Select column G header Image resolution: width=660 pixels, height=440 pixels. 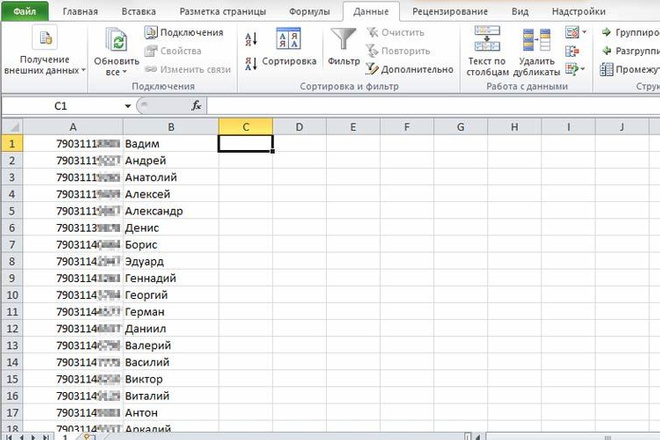[x=460, y=127]
